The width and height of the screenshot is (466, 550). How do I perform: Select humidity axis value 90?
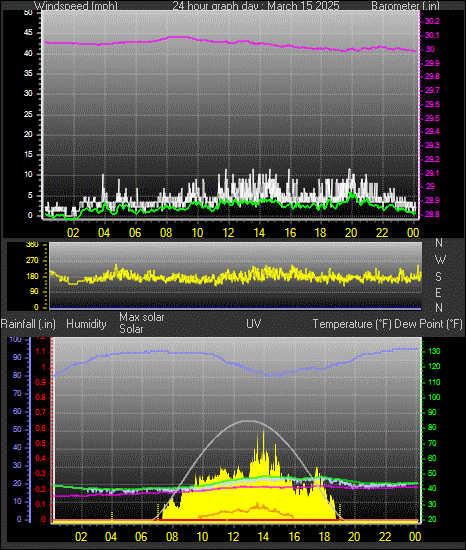pyautogui.click(x=17, y=357)
